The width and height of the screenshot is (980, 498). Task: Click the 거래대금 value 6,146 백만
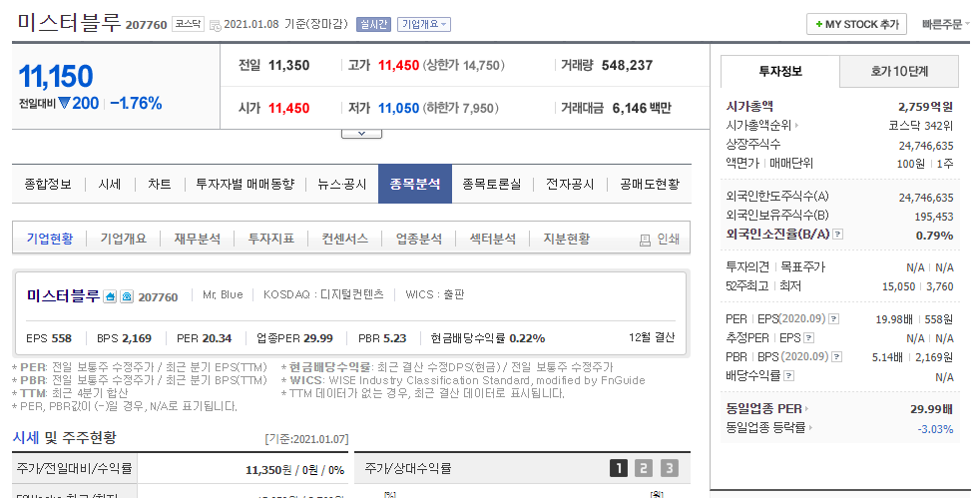point(642,108)
